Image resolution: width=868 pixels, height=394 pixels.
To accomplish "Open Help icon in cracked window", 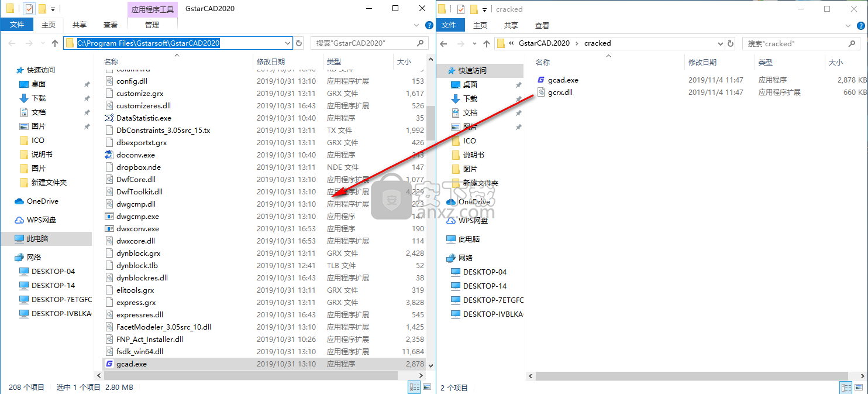I will pyautogui.click(x=861, y=25).
